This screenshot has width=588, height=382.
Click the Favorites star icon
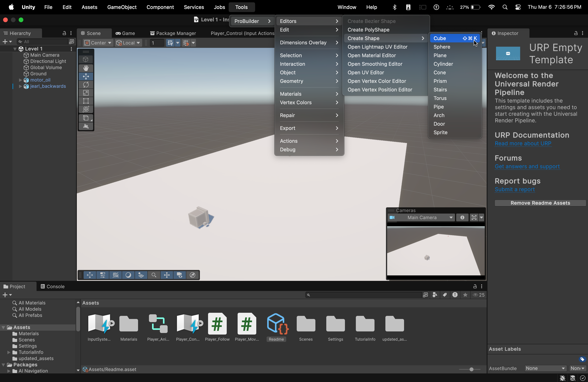tap(465, 295)
